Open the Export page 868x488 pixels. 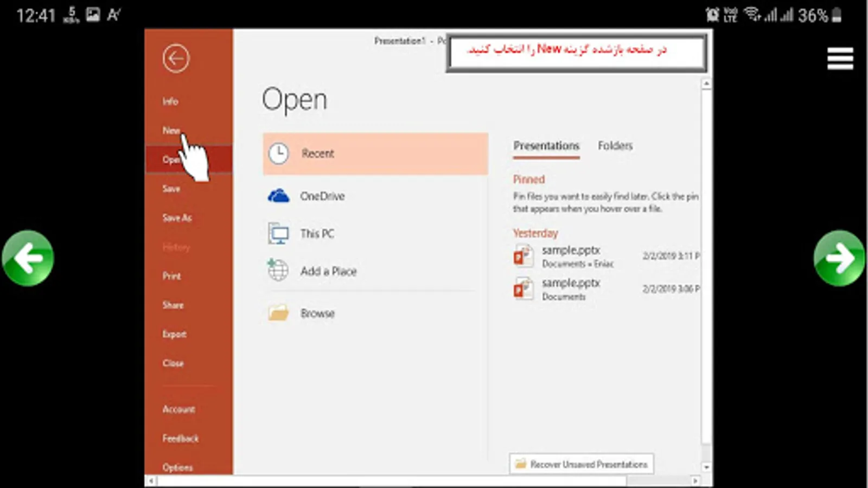point(174,334)
